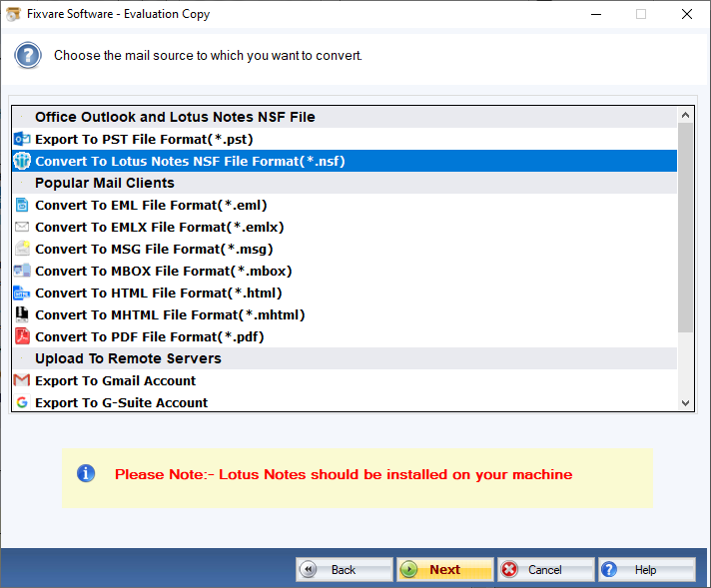Screen dimensions: 711x588
Task: Click the red PDF icon
Action: click(x=22, y=336)
